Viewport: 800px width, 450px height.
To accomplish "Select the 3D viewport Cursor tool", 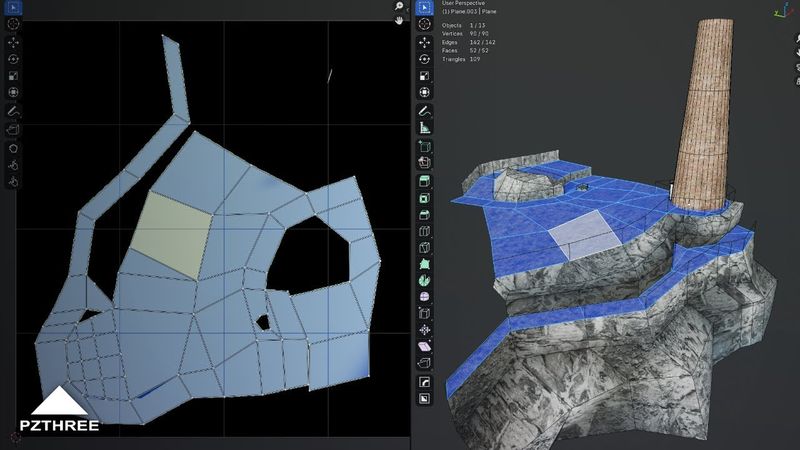I will click(424, 24).
